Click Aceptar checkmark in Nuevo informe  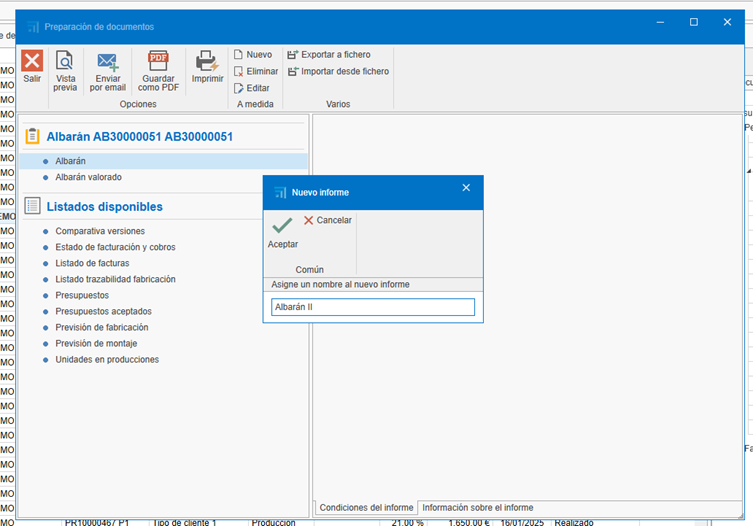point(282,232)
